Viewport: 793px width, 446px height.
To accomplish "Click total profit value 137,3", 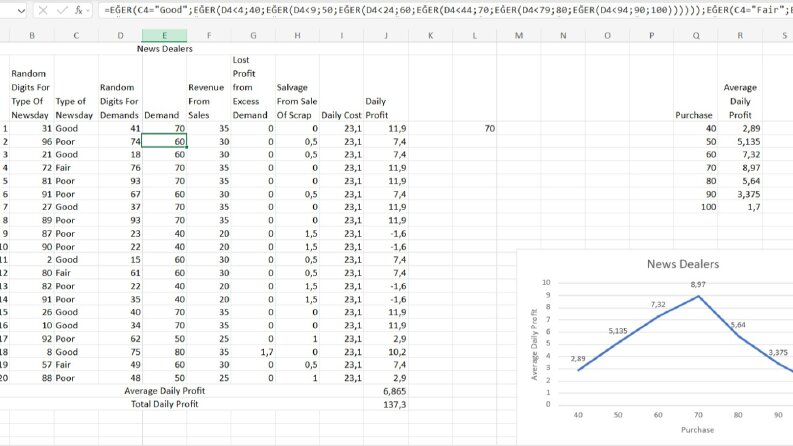I will click(x=386, y=404).
